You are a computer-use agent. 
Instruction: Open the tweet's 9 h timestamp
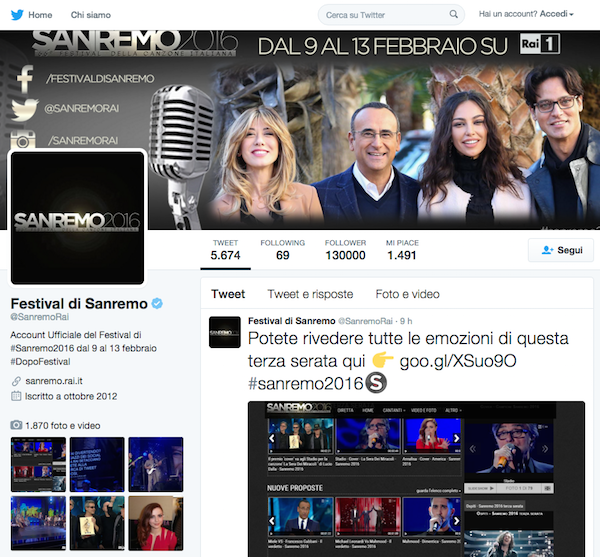coord(406,321)
